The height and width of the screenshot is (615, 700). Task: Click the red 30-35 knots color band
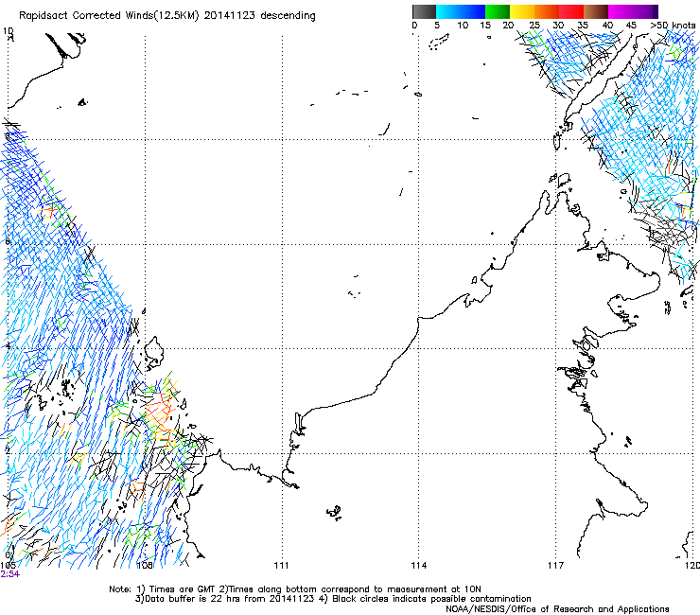click(571, 11)
